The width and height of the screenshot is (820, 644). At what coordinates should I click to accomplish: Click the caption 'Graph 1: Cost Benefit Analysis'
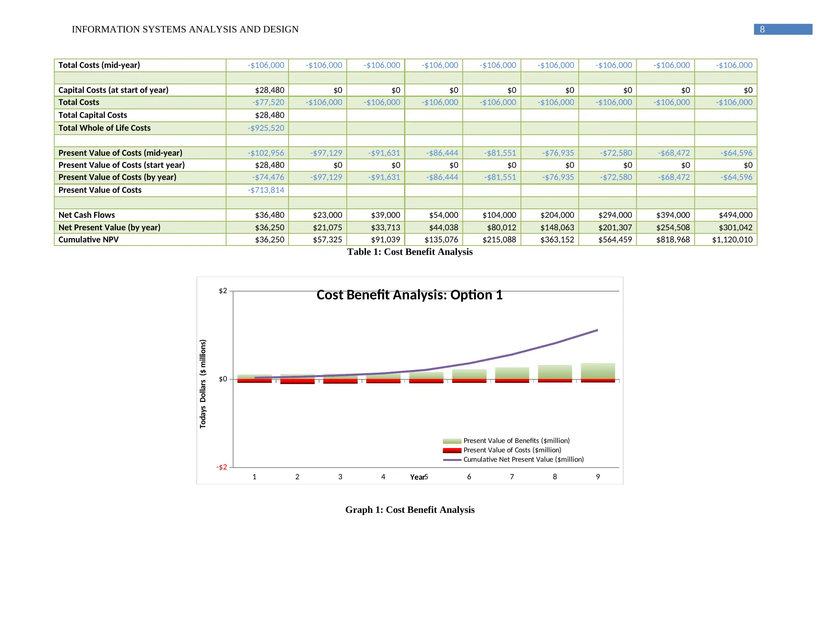pos(410,510)
